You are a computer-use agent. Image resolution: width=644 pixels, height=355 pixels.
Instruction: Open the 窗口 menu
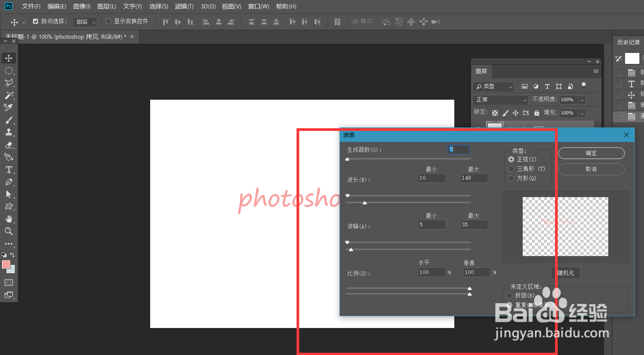[259, 6]
